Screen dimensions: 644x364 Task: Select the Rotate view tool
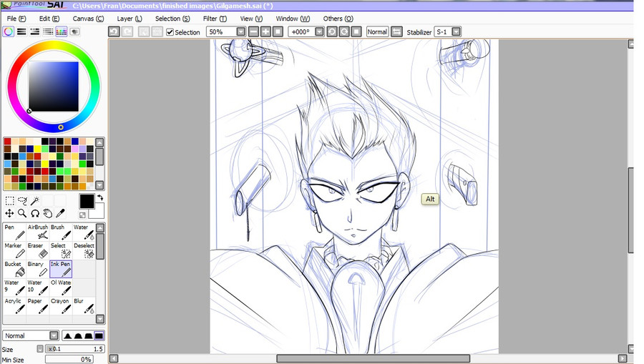pos(35,213)
